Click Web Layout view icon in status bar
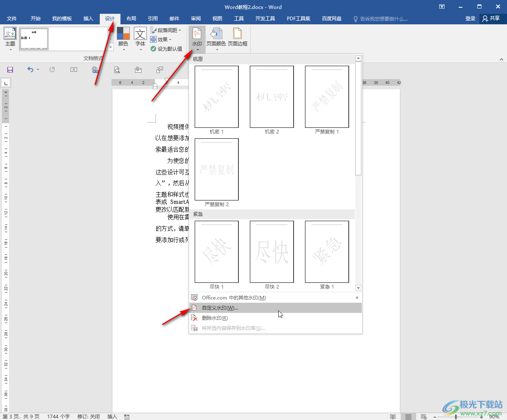The image size is (507, 420). [424, 416]
